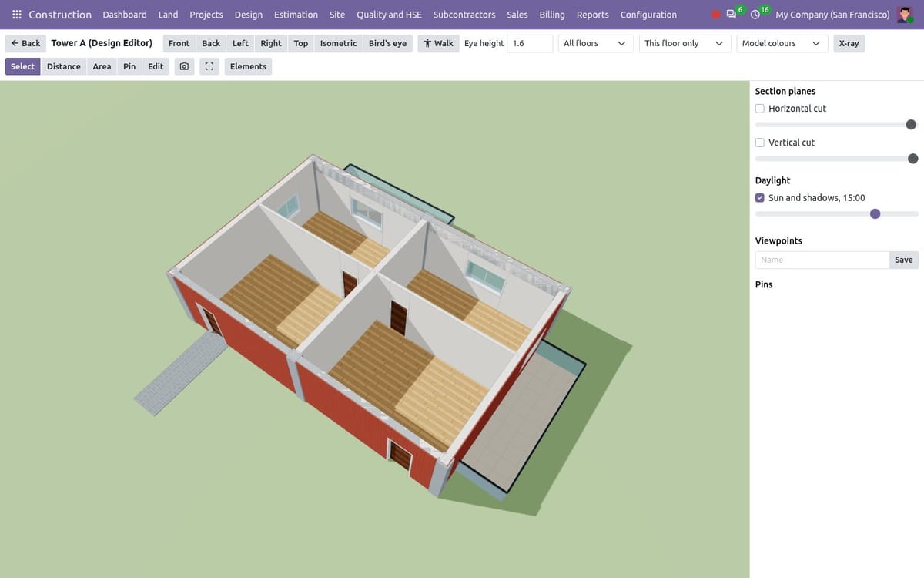The height and width of the screenshot is (578, 924).
Task: Open company switcher My Company (San Francisco)
Action: [832, 15]
